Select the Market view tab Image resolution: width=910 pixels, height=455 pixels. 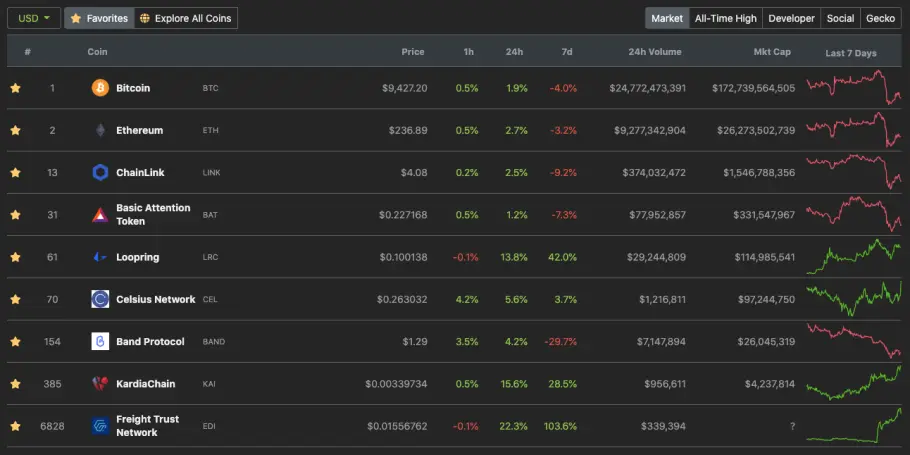(x=667, y=18)
